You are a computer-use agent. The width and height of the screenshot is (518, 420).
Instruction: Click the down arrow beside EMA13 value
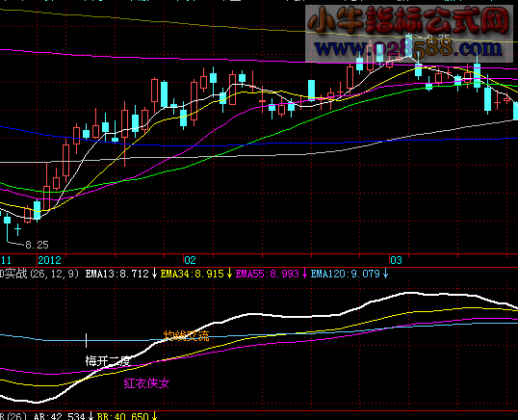tap(154, 274)
